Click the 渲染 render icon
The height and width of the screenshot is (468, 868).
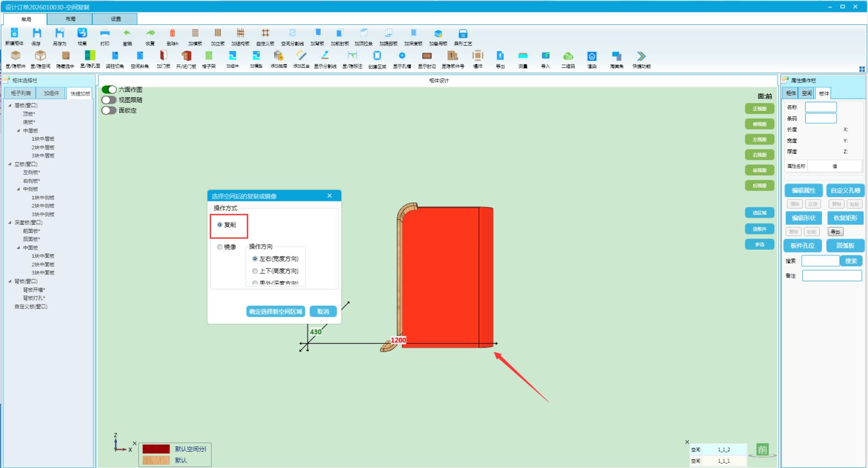click(x=592, y=56)
